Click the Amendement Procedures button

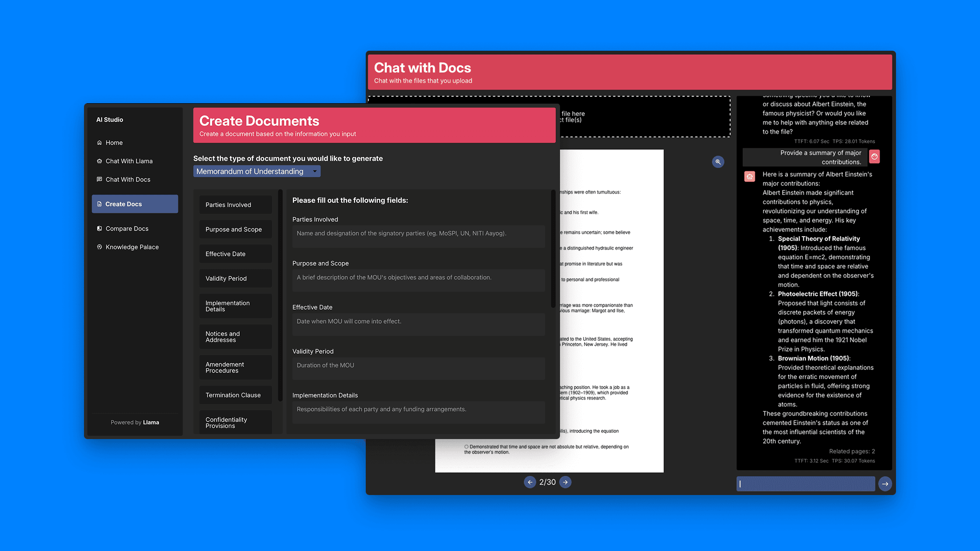(x=235, y=367)
